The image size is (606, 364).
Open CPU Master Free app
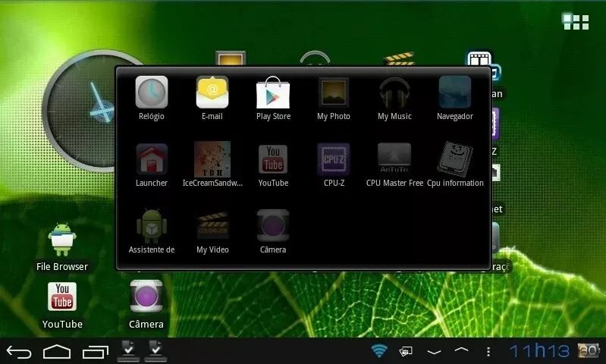[394, 158]
